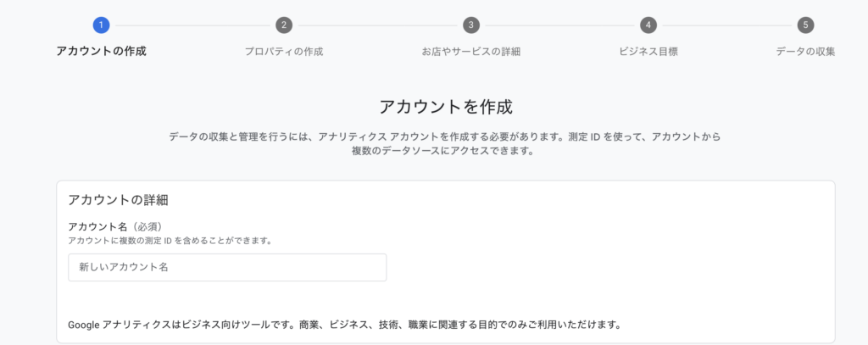
Task: Switch to the プロパティの作成 step label
Action: click(284, 52)
